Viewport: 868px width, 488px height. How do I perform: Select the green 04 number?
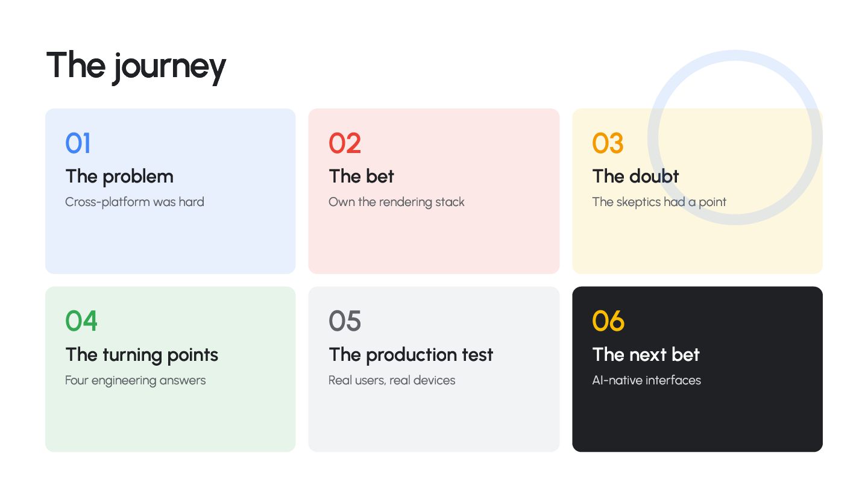[x=81, y=321]
